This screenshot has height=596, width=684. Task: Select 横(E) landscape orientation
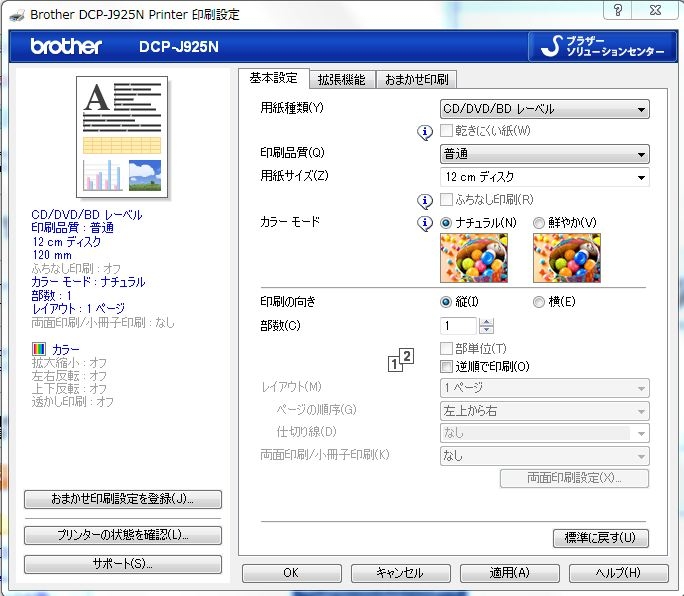point(539,301)
